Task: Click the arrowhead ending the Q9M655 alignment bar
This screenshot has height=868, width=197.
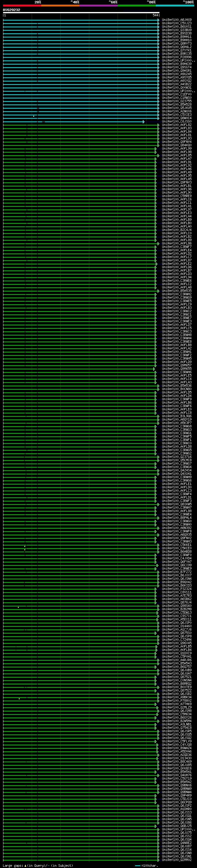Action: (x=154, y=369)
